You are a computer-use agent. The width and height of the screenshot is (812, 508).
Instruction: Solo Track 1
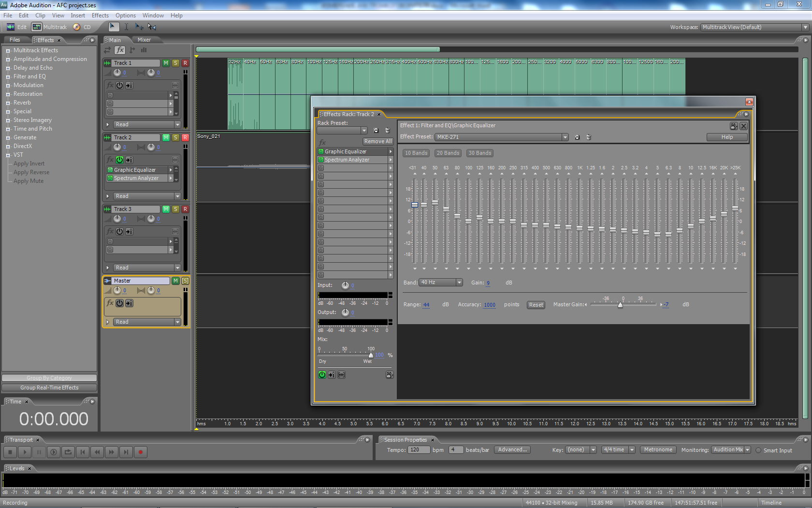pyautogui.click(x=175, y=63)
